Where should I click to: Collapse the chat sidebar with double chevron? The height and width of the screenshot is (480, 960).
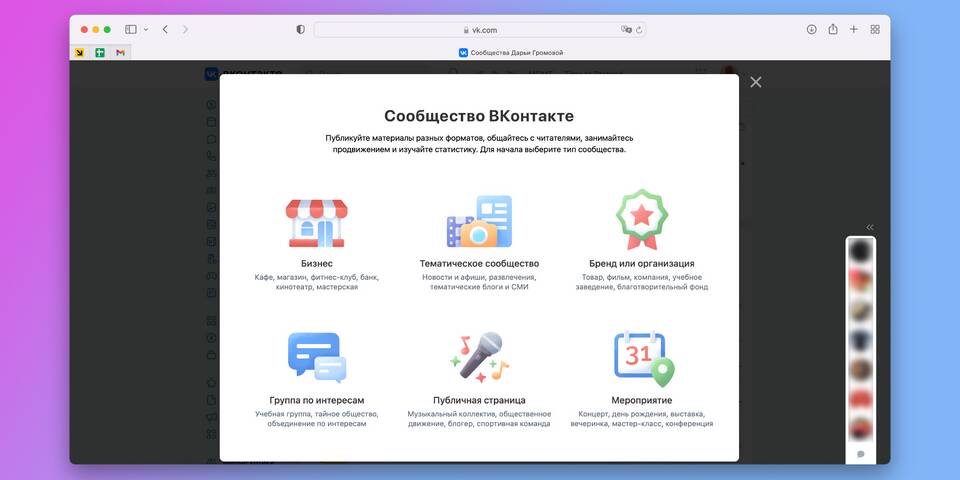coord(870,227)
